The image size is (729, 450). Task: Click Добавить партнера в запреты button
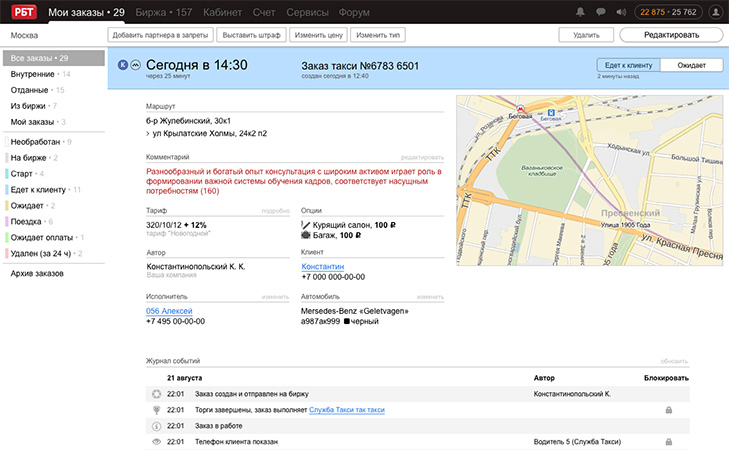[x=160, y=35]
